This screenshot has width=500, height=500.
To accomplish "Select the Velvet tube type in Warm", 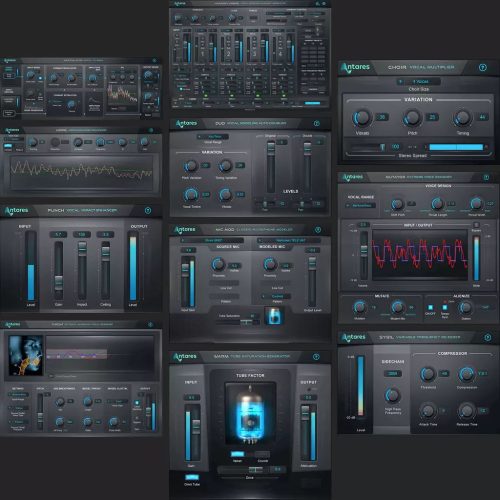I will click(237, 454).
